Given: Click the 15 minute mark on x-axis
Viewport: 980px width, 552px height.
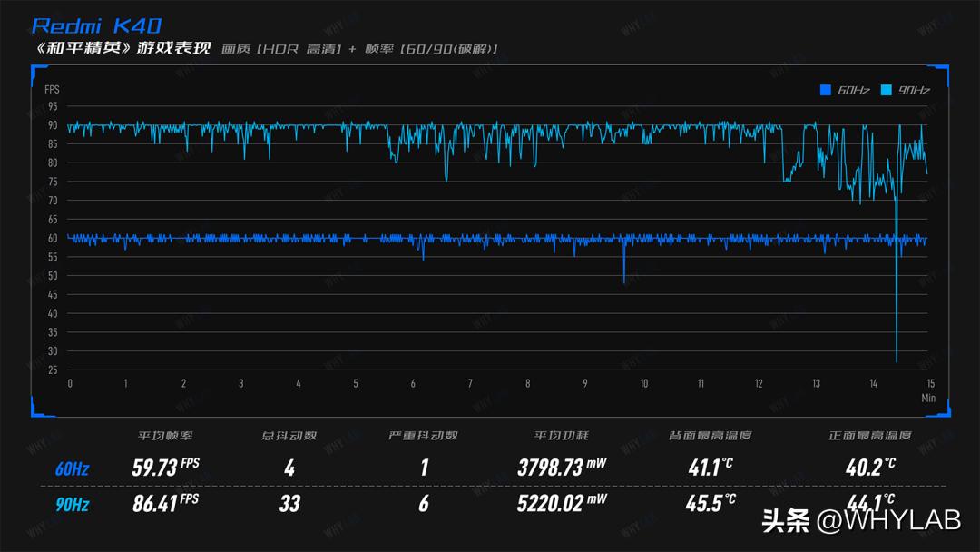Looking at the screenshot, I should 930,384.
